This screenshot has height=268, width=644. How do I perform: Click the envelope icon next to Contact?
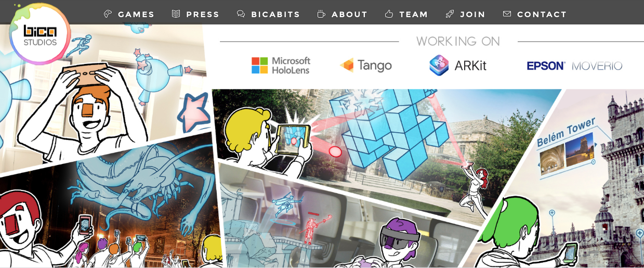coord(507,14)
